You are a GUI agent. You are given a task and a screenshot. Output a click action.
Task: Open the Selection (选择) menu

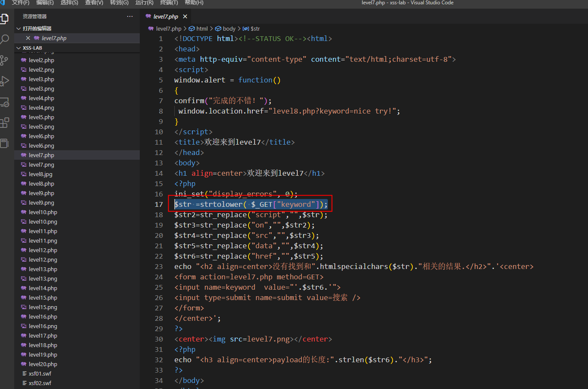point(69,3)
